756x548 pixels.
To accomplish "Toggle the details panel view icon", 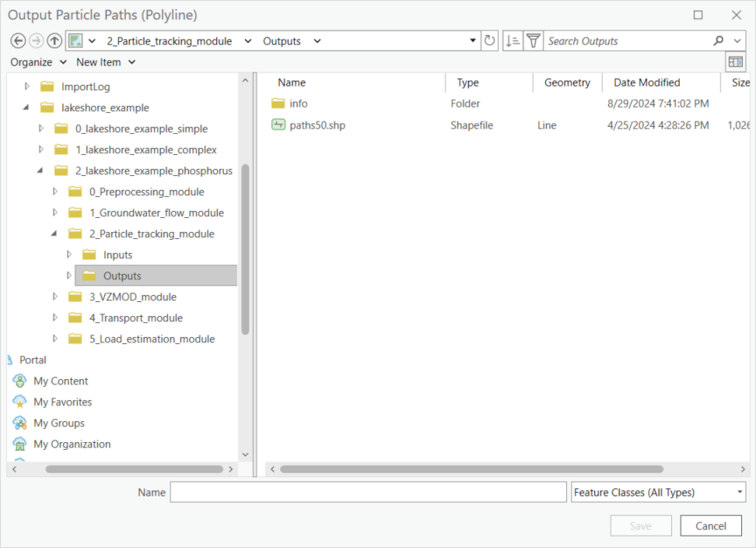I will coord(735,62).
